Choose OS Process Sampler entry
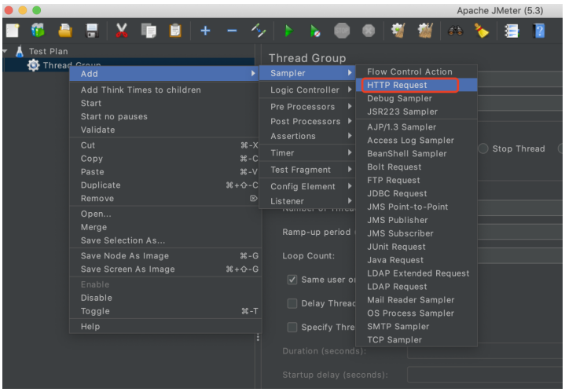 [x=416, y=313]
